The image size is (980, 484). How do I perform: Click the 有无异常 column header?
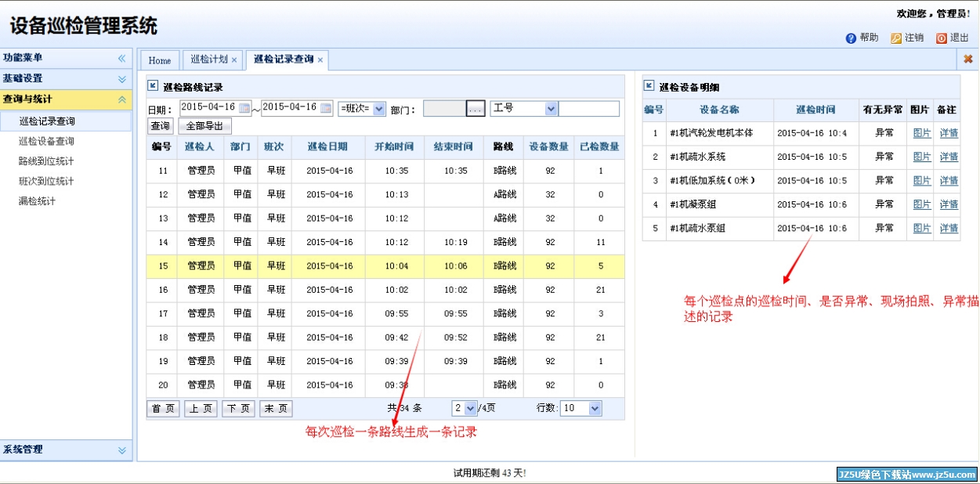click(x=883, y=110)
